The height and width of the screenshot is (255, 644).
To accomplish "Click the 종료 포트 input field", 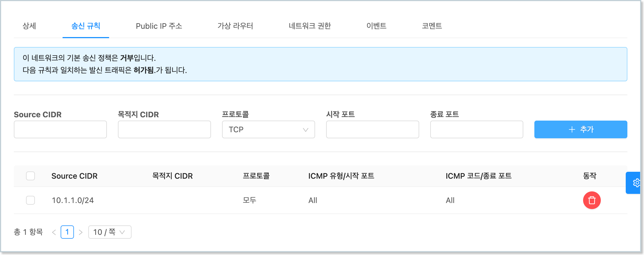I will pyautogui.click(x=476, y=129).
